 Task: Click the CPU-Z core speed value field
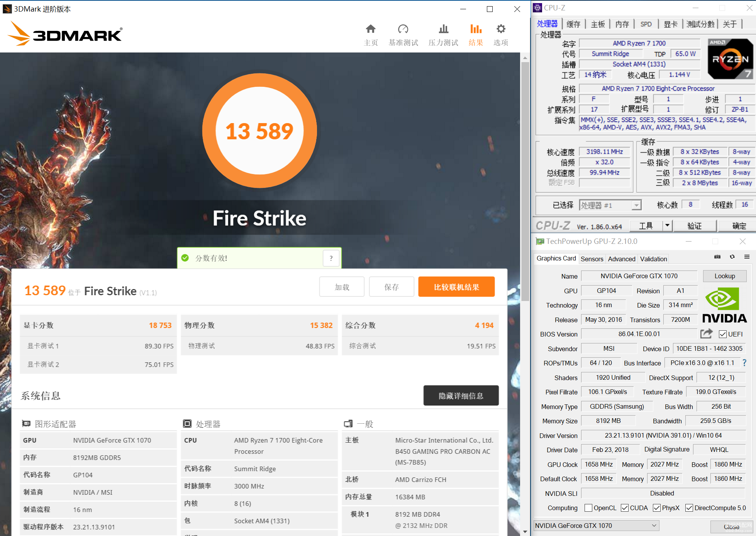605,152
